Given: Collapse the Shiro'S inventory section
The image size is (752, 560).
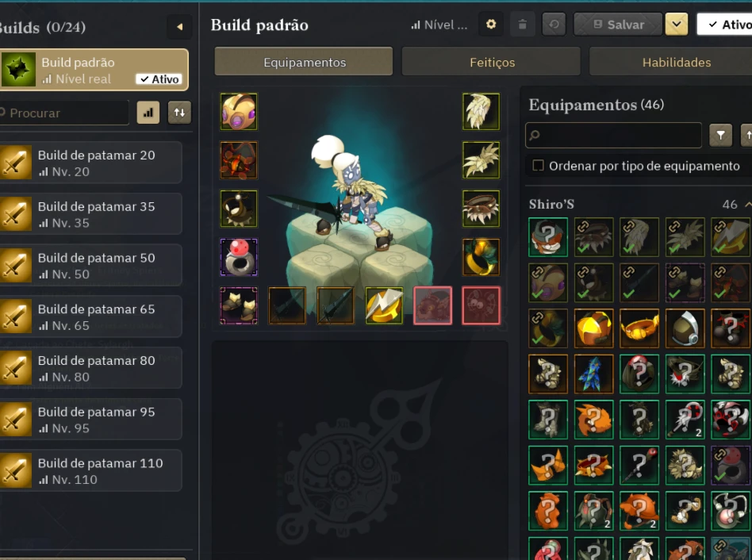Looking at the screenshot, I should point(747,205).
